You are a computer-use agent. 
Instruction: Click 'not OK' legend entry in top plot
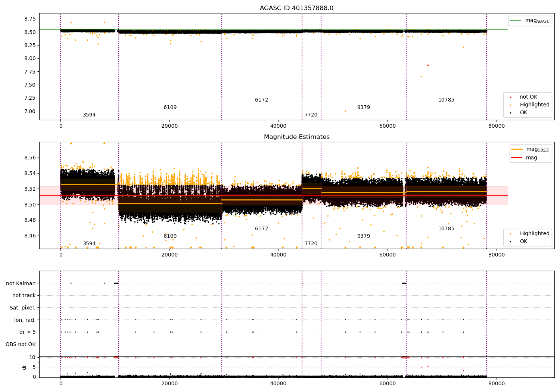click(x=528, y=97)
